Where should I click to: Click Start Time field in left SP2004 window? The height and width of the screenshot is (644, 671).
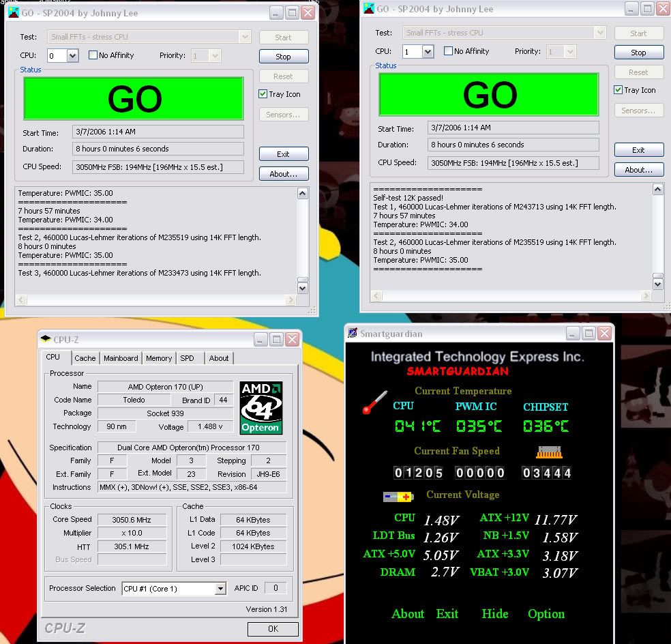point(158,132)
